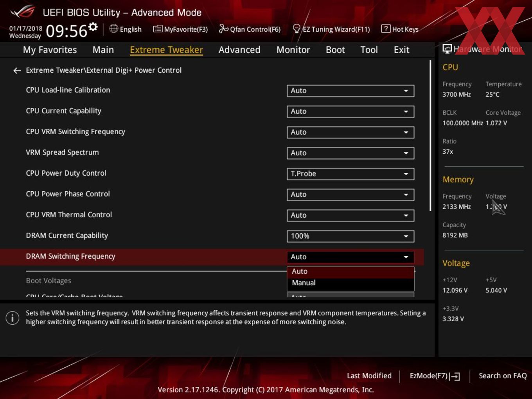Choose Auto in open dropdown list
The image size is (532, 399).
[x=350, y=271]
